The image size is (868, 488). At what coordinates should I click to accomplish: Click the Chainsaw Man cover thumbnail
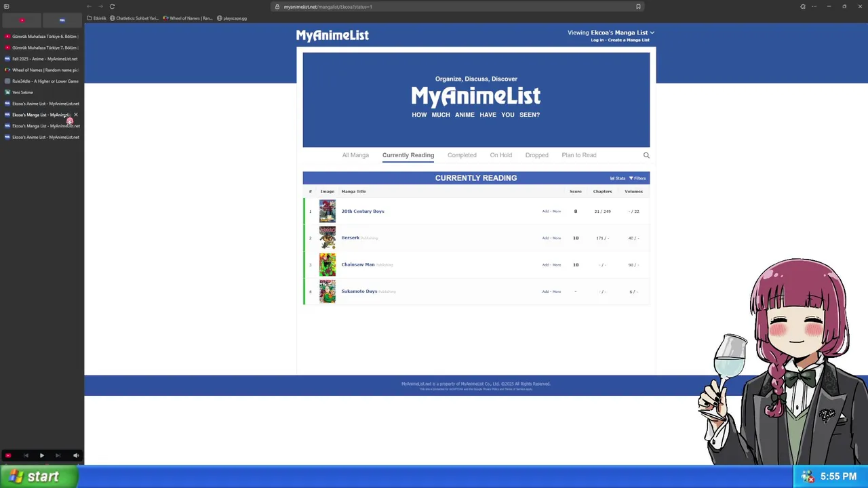point(328,264)
